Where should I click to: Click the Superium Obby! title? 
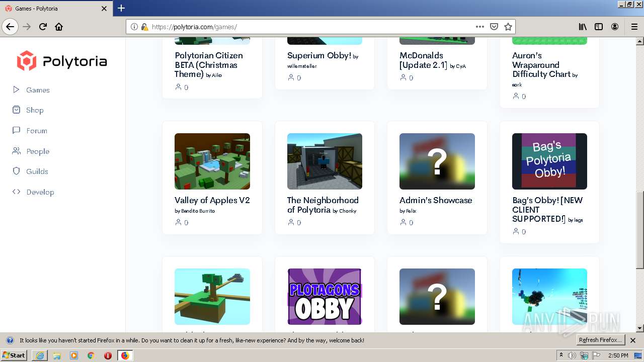(x=319, y=55)
